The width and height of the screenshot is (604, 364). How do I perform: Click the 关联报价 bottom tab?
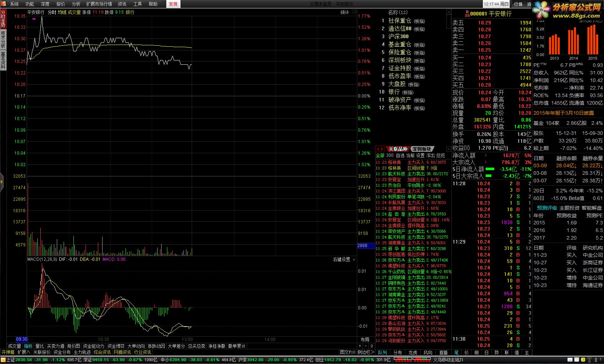coord(42,352)
